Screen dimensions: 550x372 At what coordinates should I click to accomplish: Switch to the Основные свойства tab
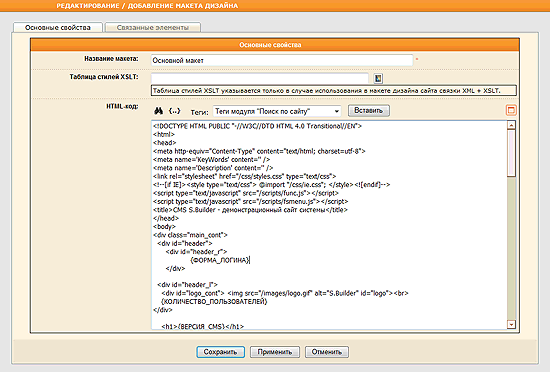(x=58, y=27)
